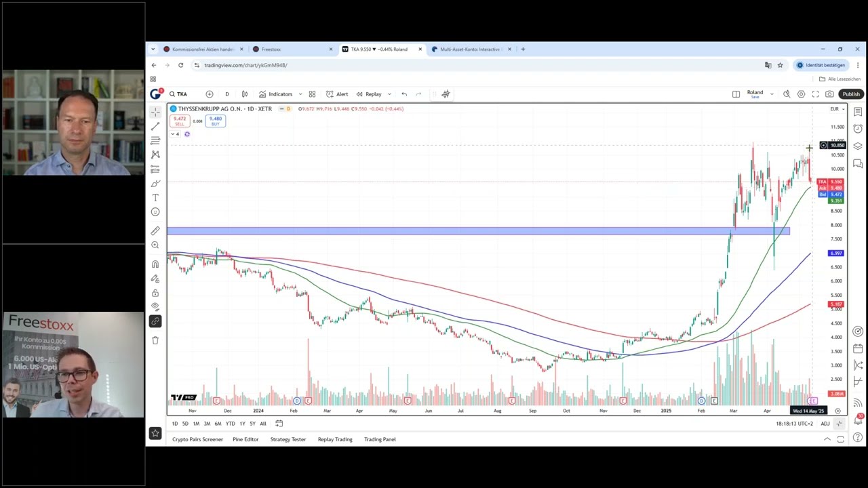The image size is (868, 488).
Task: Open the emoji and icons tool
Action: [155, 211]
